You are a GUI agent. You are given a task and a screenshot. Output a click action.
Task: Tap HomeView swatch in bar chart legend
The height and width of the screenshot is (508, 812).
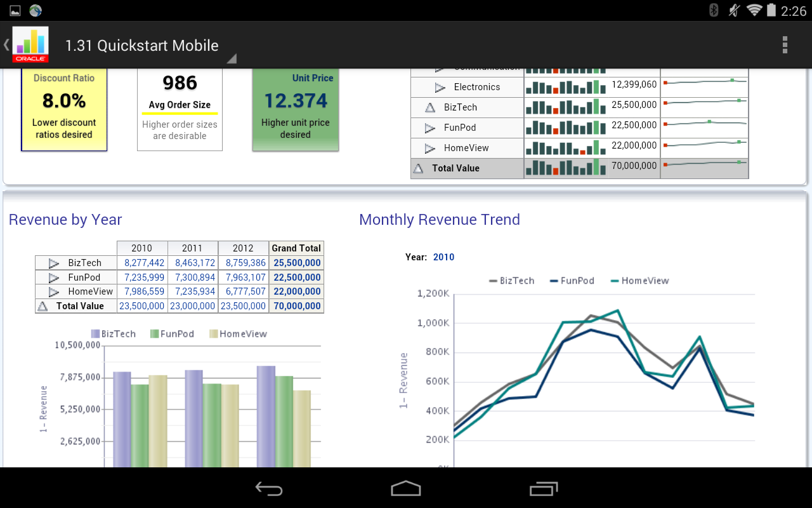coord(214,334)
